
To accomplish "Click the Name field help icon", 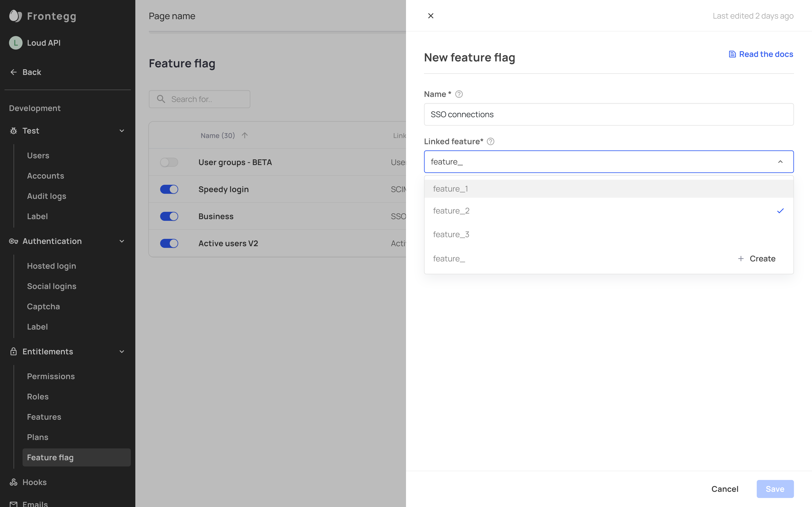I will [459, 94].
